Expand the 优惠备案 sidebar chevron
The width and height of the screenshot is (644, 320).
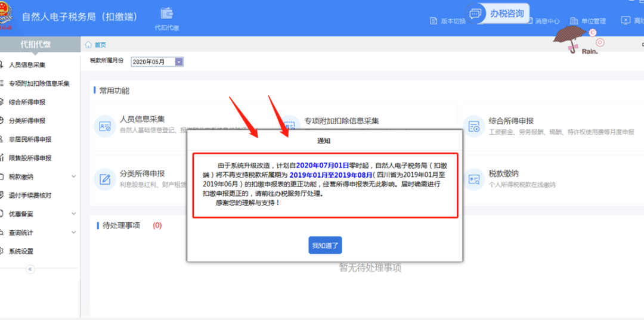[x=74, y=214]
